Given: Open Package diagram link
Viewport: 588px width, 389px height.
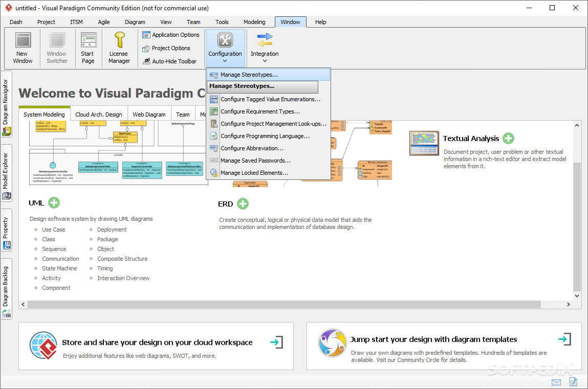Looking at the screenshot, I should pos(107,239).
